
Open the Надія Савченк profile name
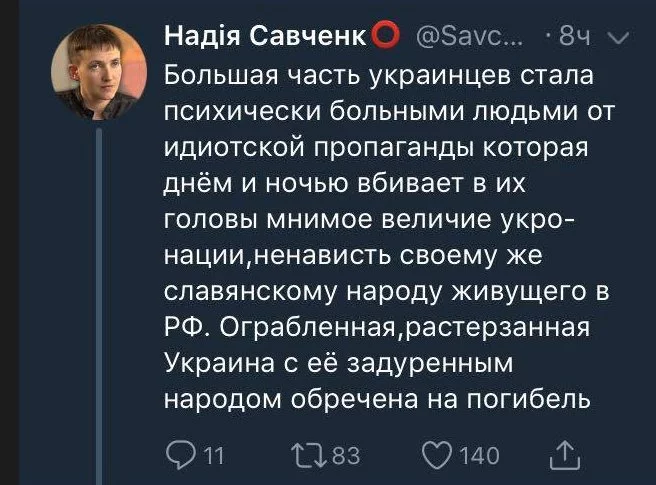coord(264,38)
